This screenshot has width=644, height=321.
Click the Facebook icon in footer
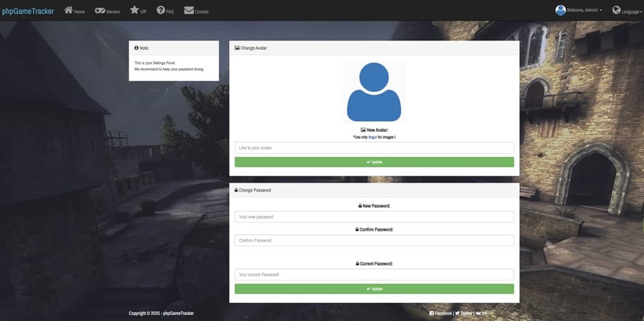point(431,313)
